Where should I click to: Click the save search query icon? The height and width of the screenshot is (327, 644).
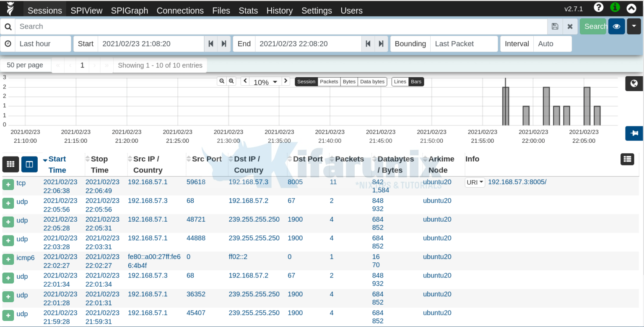click(555, 26)
